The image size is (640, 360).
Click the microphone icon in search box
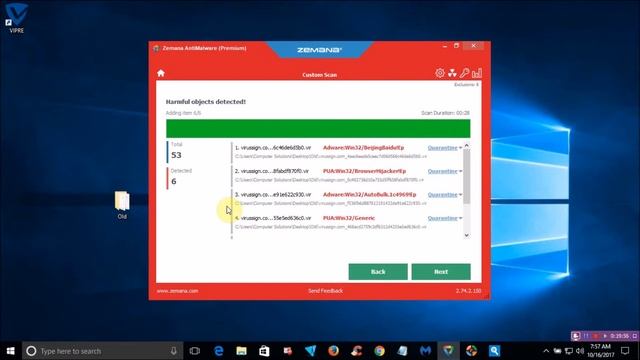(173, 351)
